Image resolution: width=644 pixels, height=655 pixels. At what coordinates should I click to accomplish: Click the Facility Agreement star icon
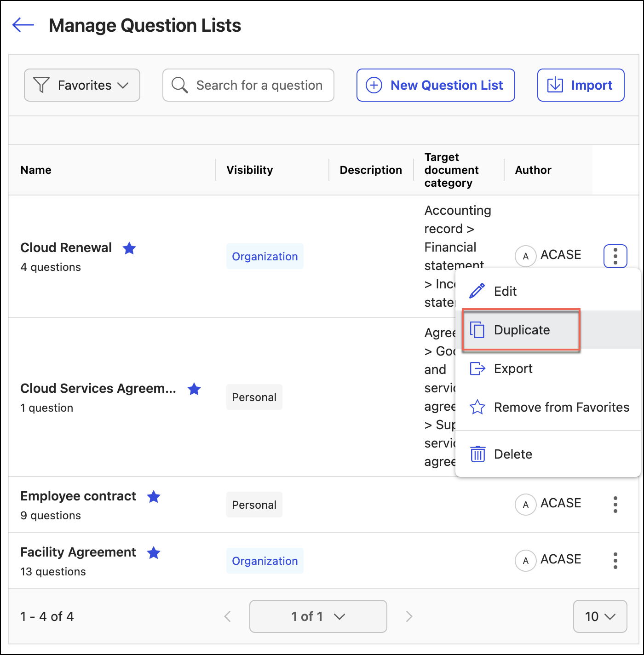click(154, 553)
